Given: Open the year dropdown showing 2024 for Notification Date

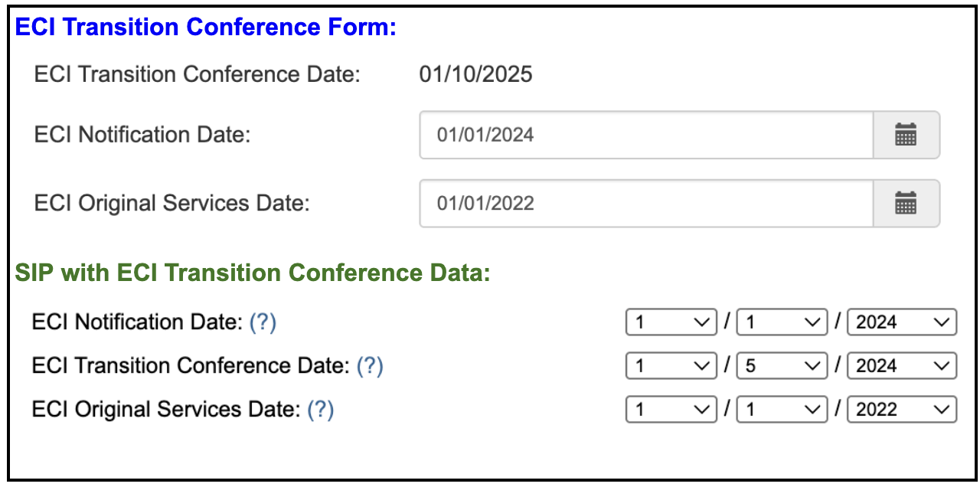Looking at the screenshot, I should pos(901,322).
